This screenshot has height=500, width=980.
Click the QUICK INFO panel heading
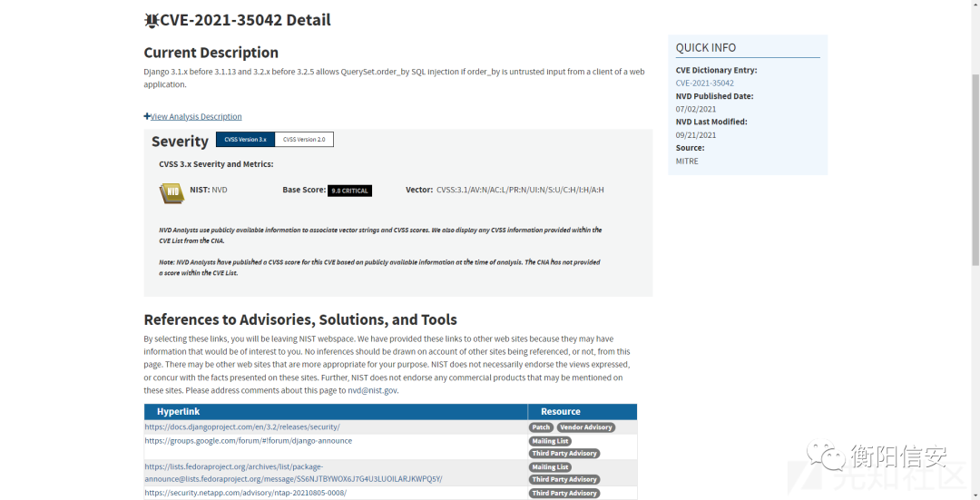point(706,47)
